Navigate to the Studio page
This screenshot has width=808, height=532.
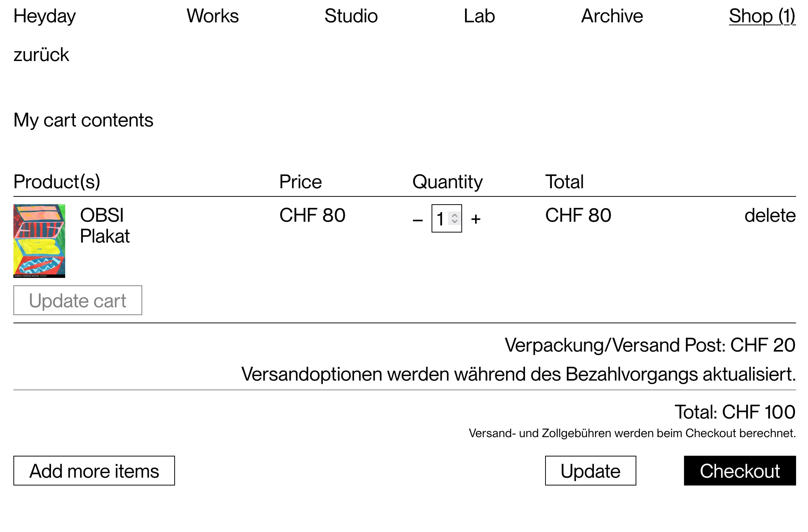click(x=351, y=16)
